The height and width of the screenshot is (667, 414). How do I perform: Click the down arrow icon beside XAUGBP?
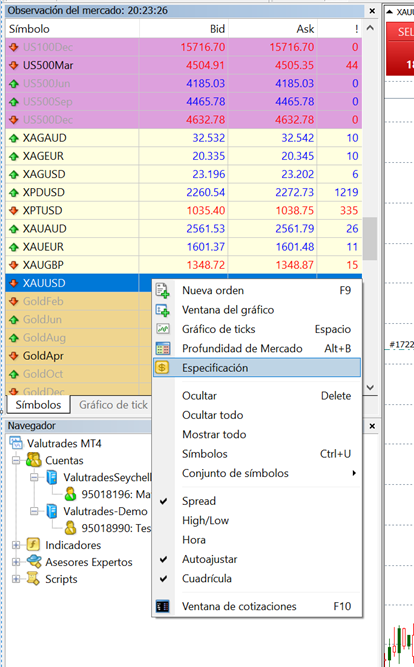pos(14,265)
